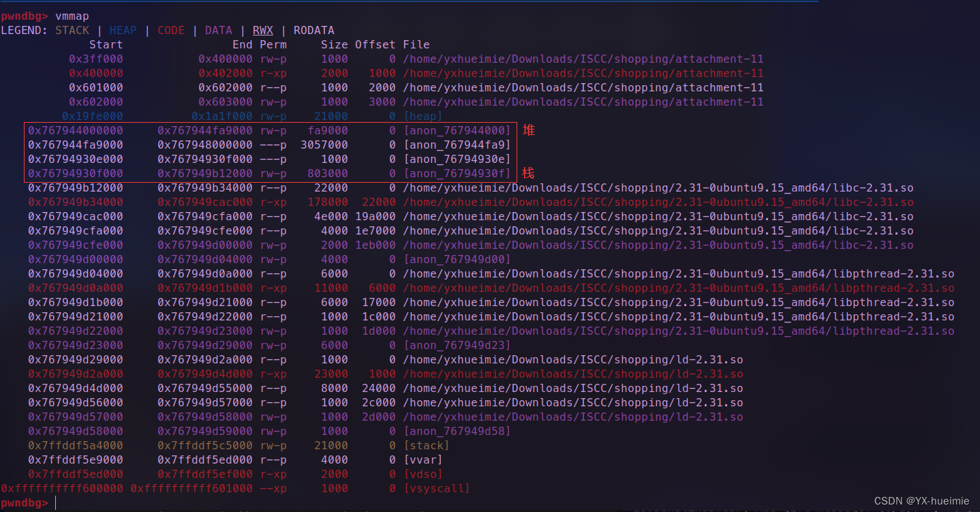Select libpthread offset value 1d000
Image resolution: width=980 pixels, height=512 pixels.
tap(379, 331)
